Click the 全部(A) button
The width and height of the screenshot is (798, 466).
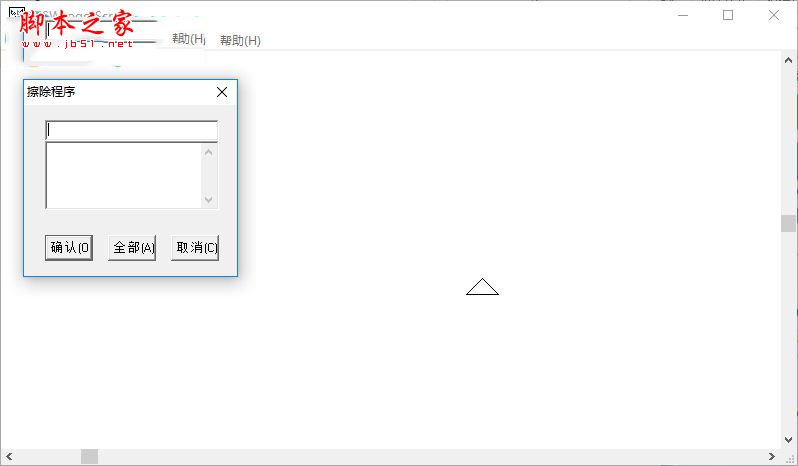[x=132, y=248]
